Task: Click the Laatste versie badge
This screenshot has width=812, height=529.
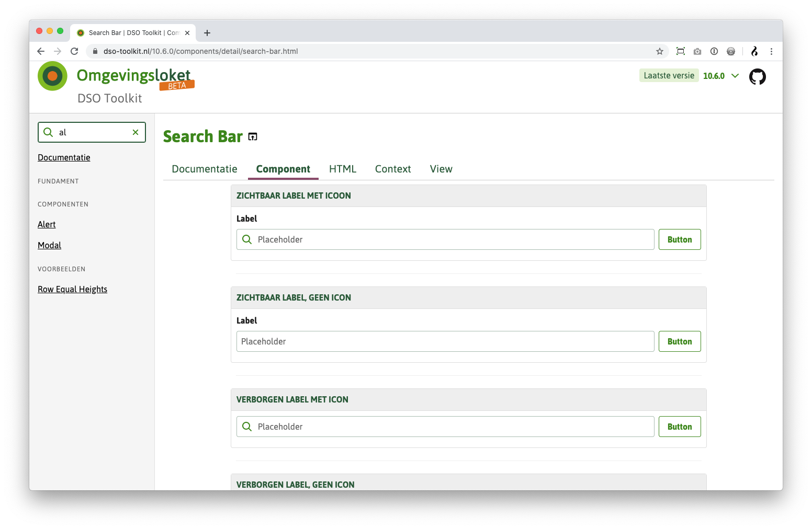Action: [669, 76]
